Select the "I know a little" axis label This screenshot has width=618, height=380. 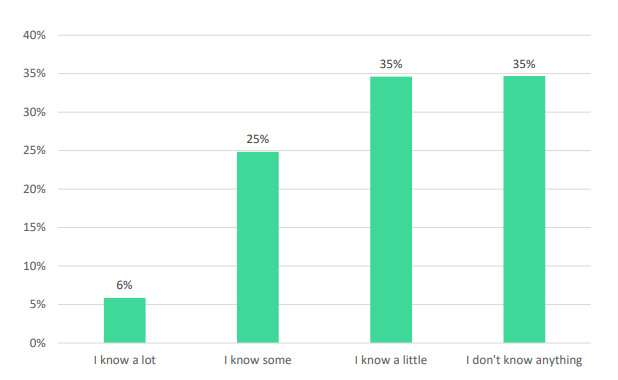point(391,360)
